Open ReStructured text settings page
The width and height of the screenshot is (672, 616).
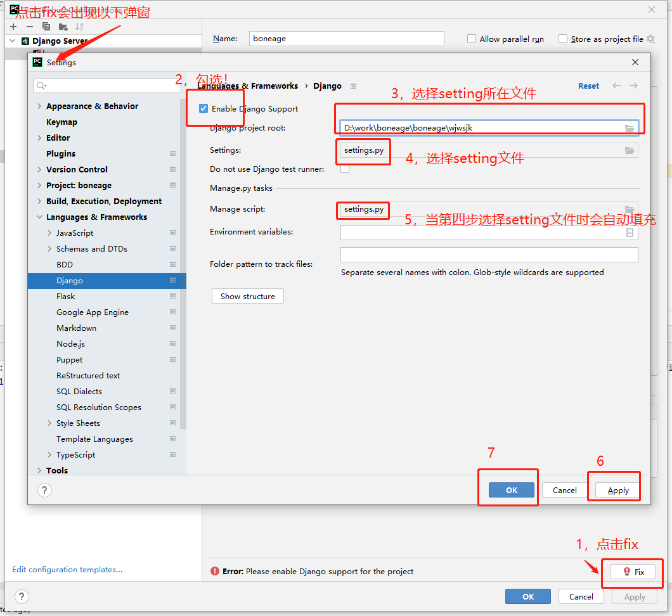(88, 376)
